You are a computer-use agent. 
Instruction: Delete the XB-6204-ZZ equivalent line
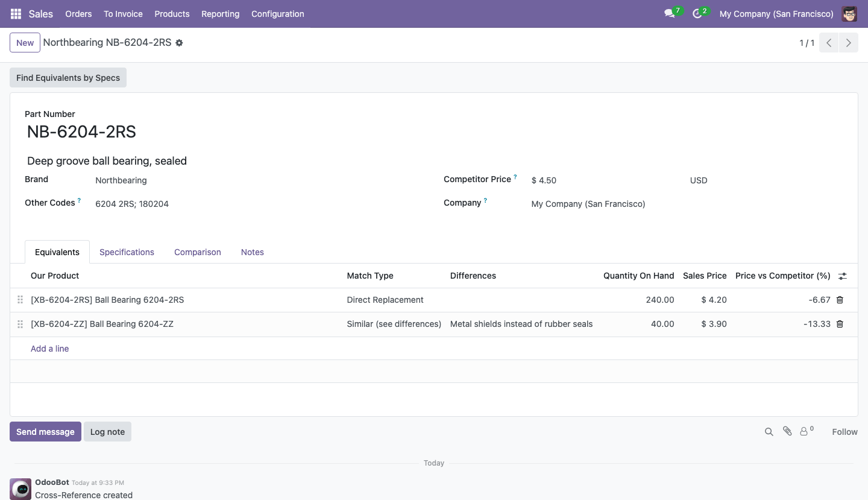(840, 324)
